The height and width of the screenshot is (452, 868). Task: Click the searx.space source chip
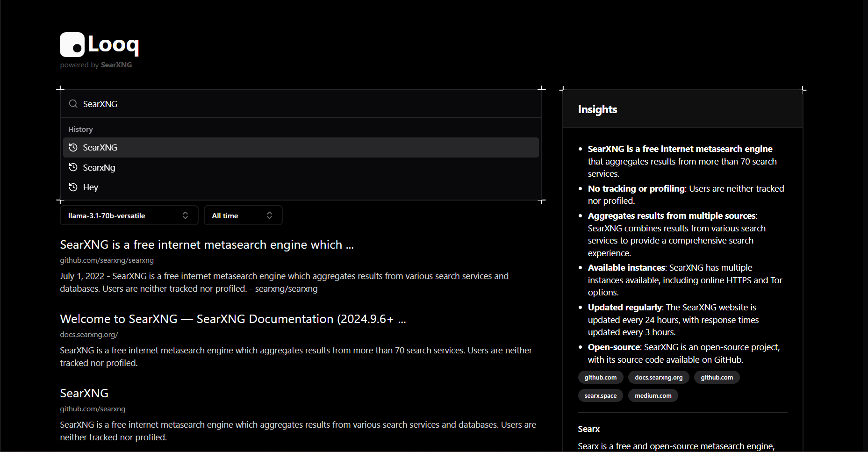pos(600,395)
